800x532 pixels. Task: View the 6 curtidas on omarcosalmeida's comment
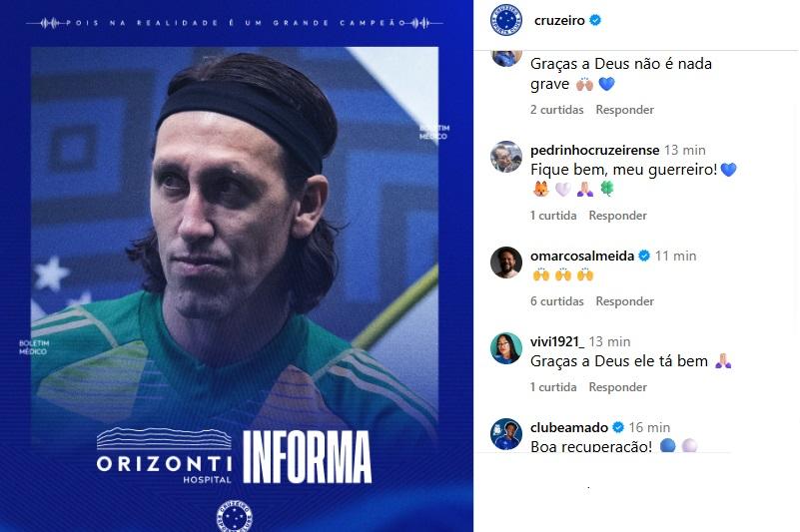click(x=556, y=301)
